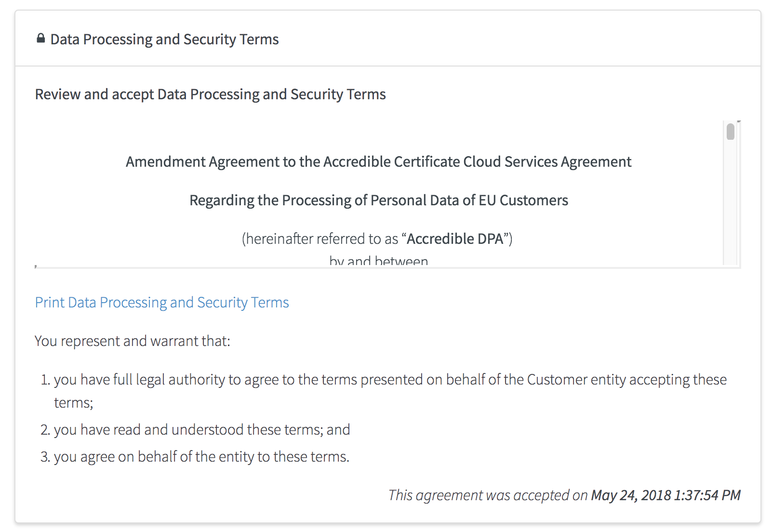772x532 pixels.
Task: Click the bold Accredible DPA text
Action: 455,239
